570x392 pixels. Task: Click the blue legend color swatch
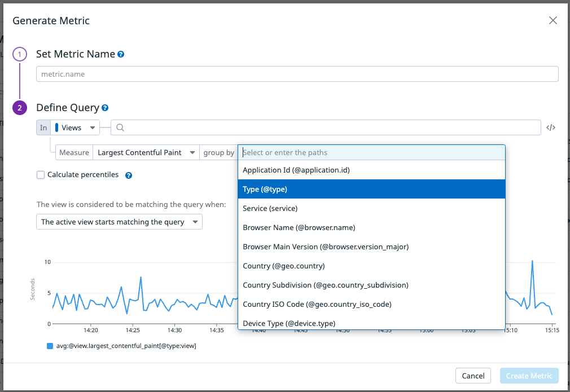[x=50, y=346]
